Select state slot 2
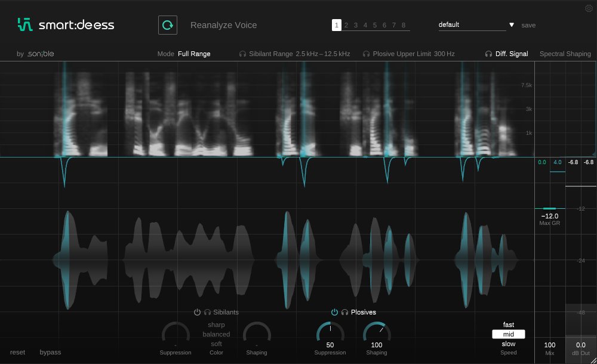The width and height of the screenshot is (597, 364). click(346, 25)
